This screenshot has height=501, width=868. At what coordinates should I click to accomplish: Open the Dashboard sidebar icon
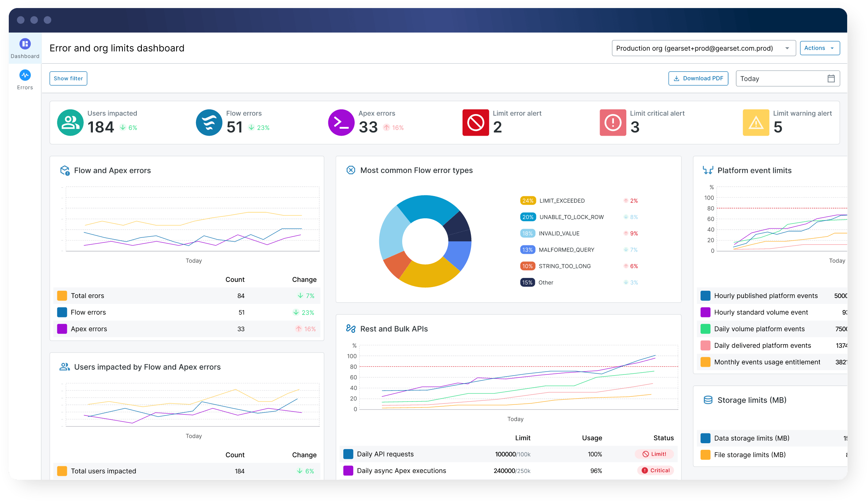pyautogui.click(x=25, y=44)
